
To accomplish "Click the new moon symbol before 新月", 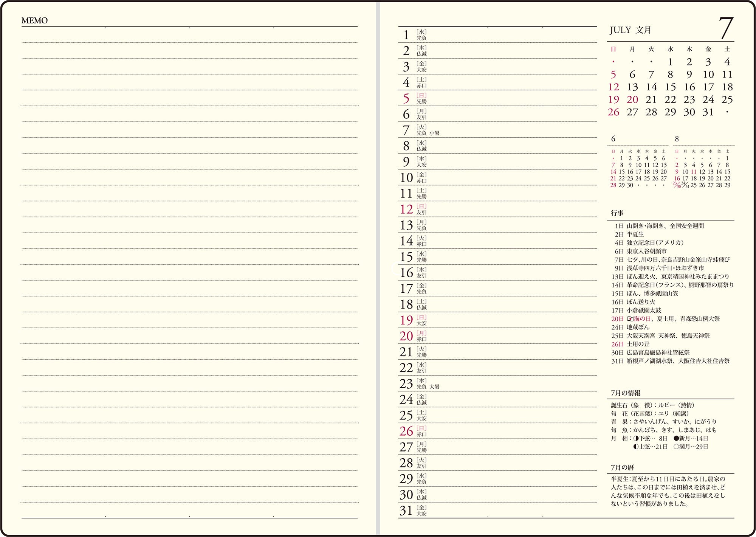I will click(676, 438).
